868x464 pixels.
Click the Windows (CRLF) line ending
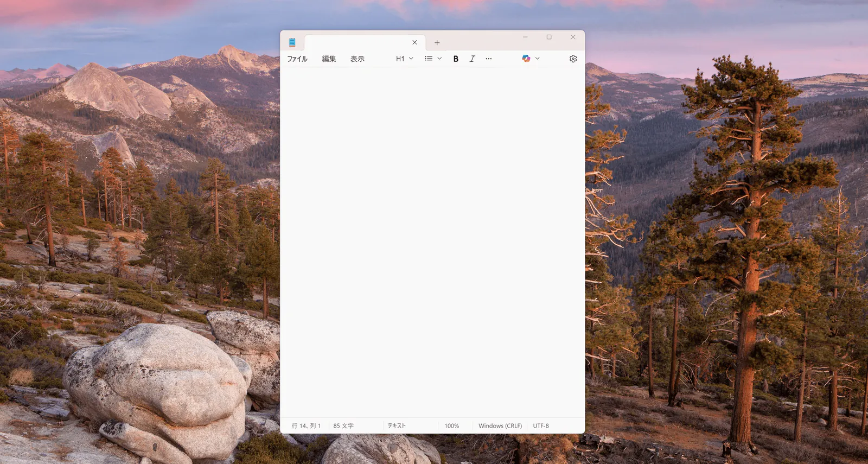click(x=500, y=426)
